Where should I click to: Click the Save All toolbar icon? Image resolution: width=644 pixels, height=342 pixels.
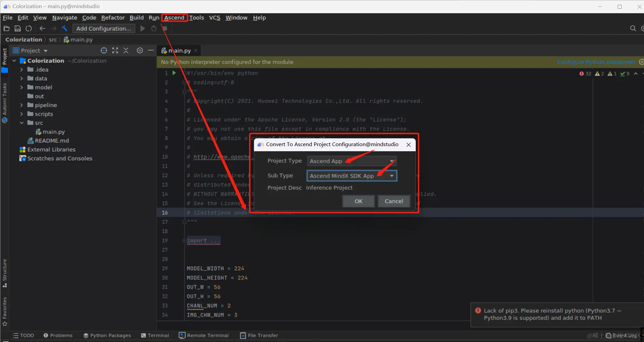click(x=18, y=29)
